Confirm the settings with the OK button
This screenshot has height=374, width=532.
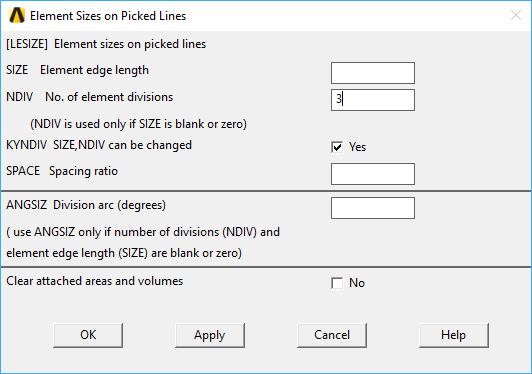pyautogui.click(x=88, y=335)
